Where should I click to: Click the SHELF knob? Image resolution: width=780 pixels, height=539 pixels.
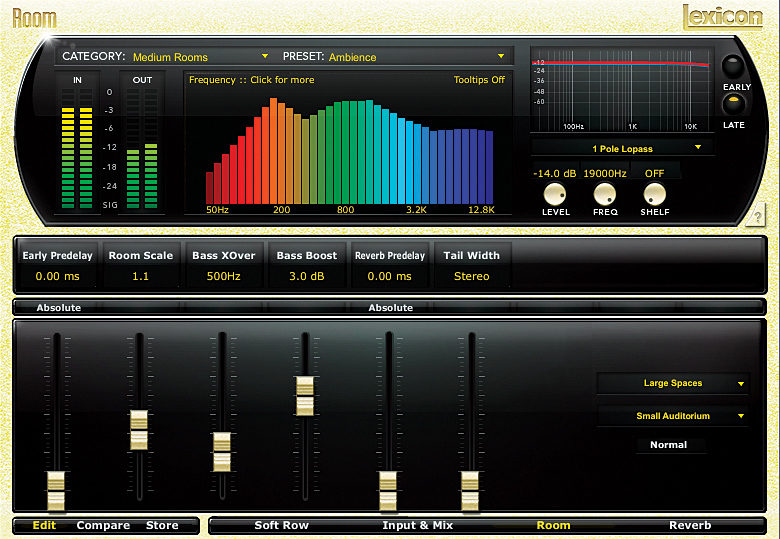(x=655, y=194)
